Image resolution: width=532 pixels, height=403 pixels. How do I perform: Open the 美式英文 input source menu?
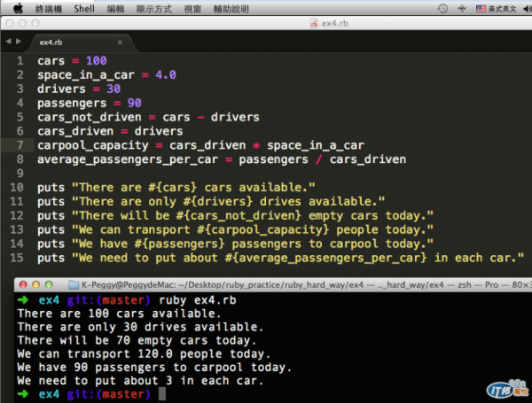(496, 9)
